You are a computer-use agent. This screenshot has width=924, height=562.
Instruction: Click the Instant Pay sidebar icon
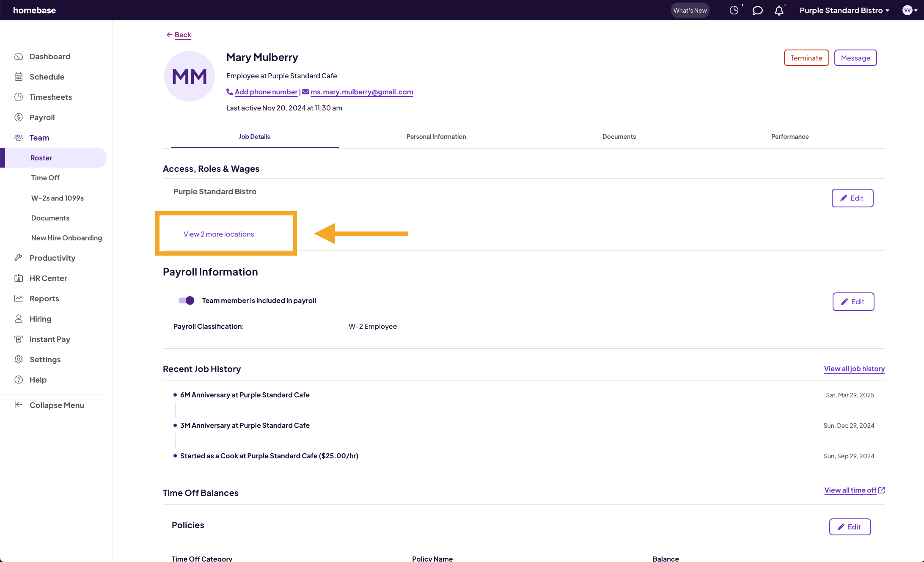click(19, 339)
